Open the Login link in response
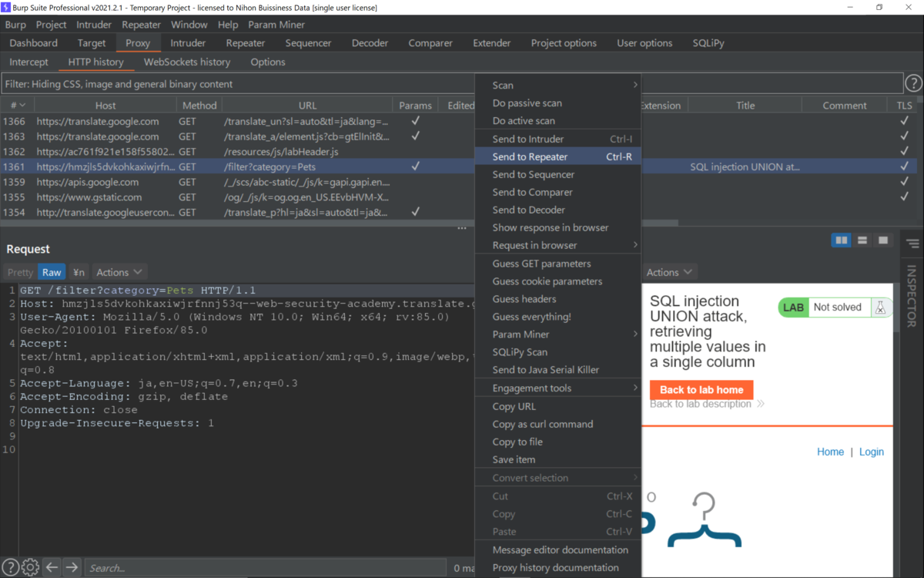Screen dimensions: 924x578 (x=872, y=452)
